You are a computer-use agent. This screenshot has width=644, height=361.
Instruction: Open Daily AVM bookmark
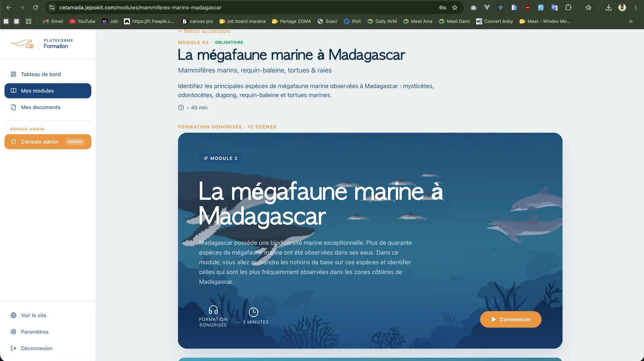click(x=382, y=21)
